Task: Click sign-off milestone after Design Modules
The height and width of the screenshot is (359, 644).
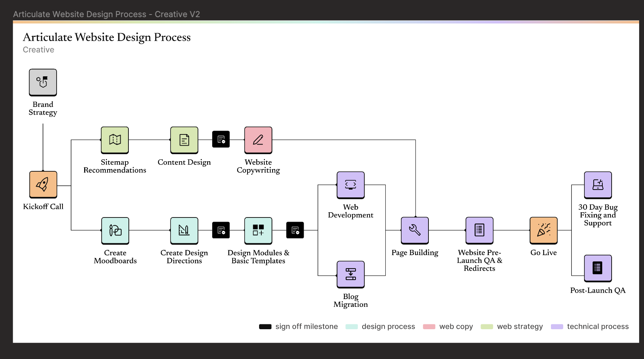Action: coord(295,230)
